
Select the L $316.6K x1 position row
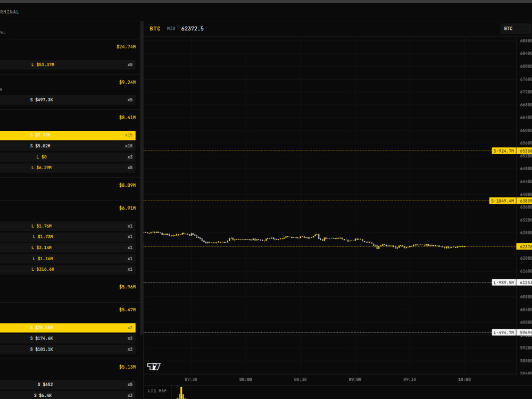(68, 269)
